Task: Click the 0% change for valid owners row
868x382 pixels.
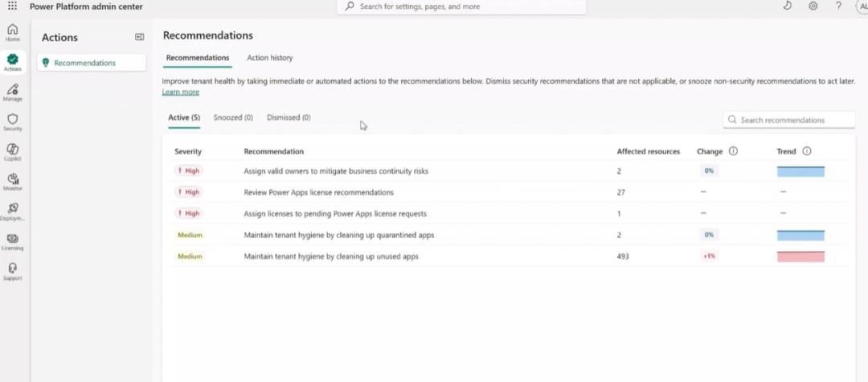Action: [x=709, y=170]
